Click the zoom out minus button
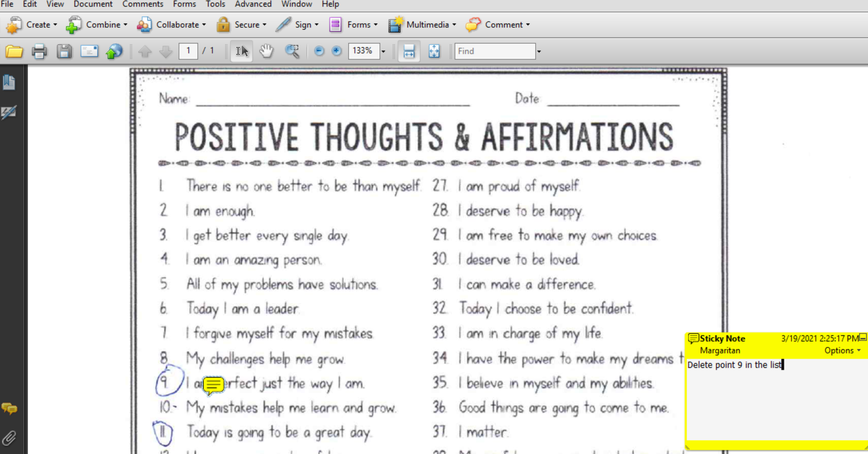This screenshot has height=454, width=868. (319, 51)
